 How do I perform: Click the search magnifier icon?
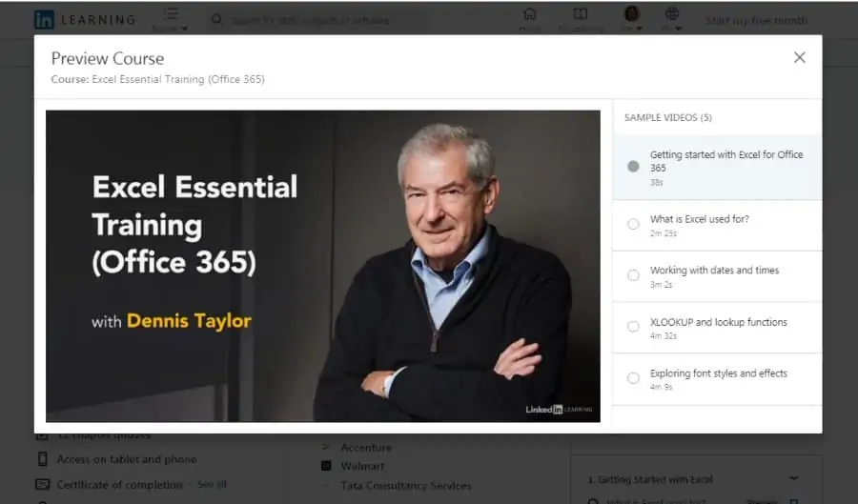(x=216, y=20)
